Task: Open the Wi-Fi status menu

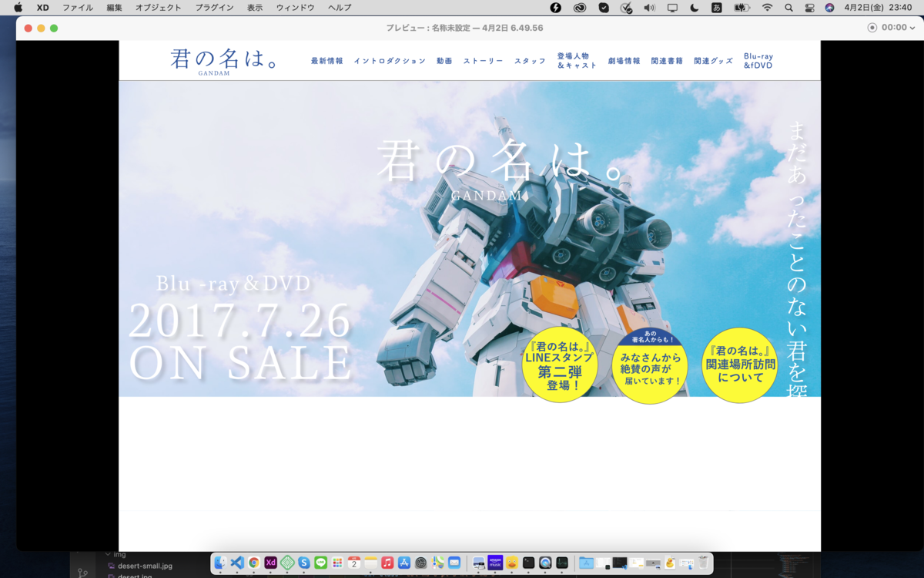Action: (x=767, y=7)
